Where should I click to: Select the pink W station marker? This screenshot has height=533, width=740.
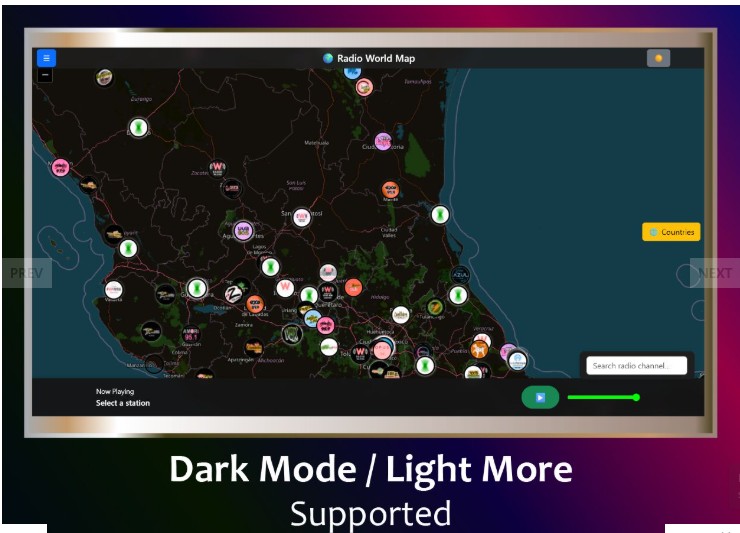[x=285, y=288]
